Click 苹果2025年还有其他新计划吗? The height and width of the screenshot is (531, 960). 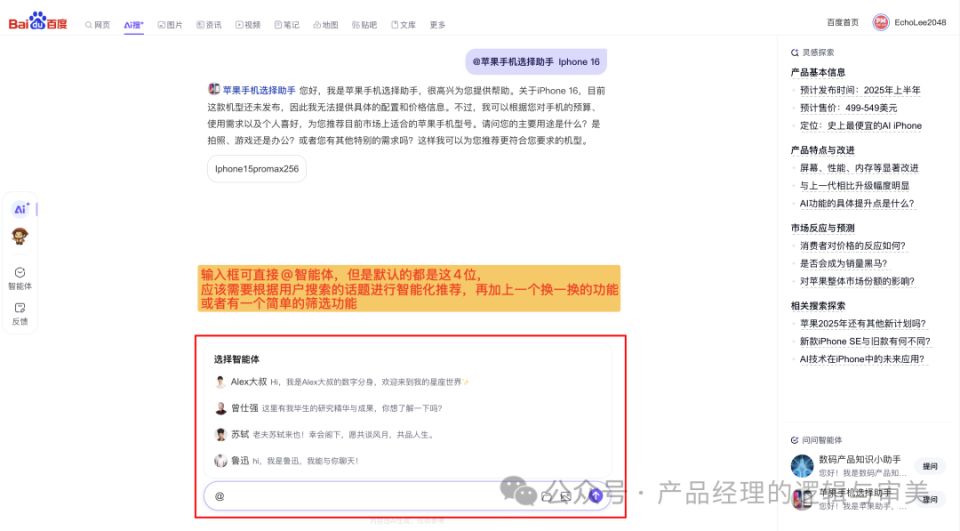click(x=863, y=323)
